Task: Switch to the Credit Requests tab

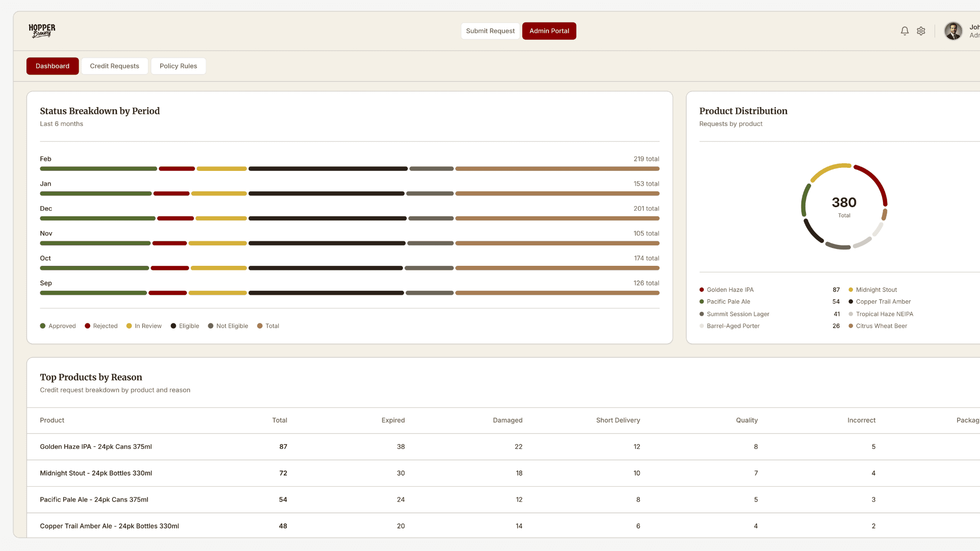Action: (x=114, y=66)
